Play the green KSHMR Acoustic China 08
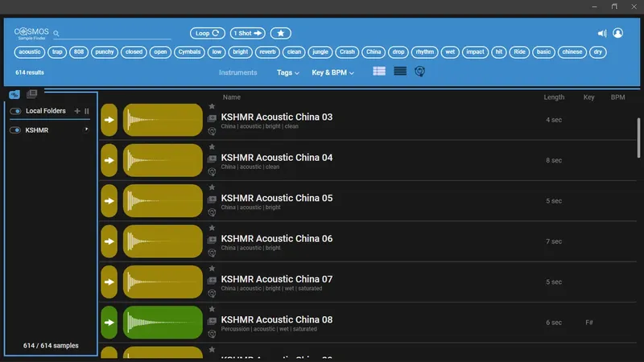Viewport: 644px width, 362px height. pos(109,323)
